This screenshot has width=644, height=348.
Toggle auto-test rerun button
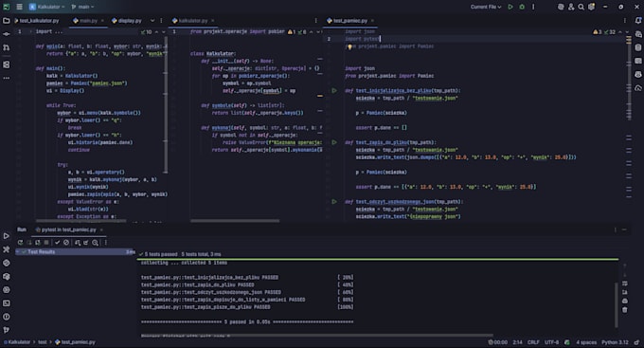(x=37, y=243)
